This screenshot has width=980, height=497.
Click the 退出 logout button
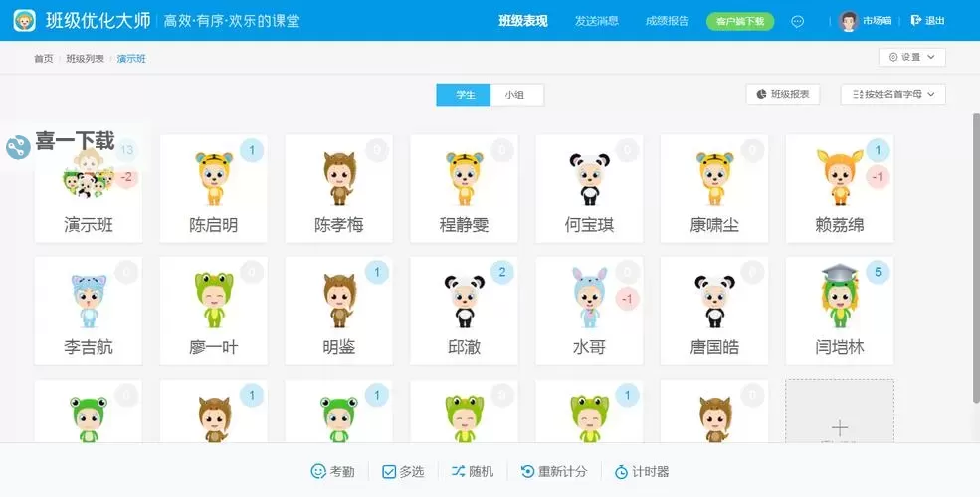[927, 21]
